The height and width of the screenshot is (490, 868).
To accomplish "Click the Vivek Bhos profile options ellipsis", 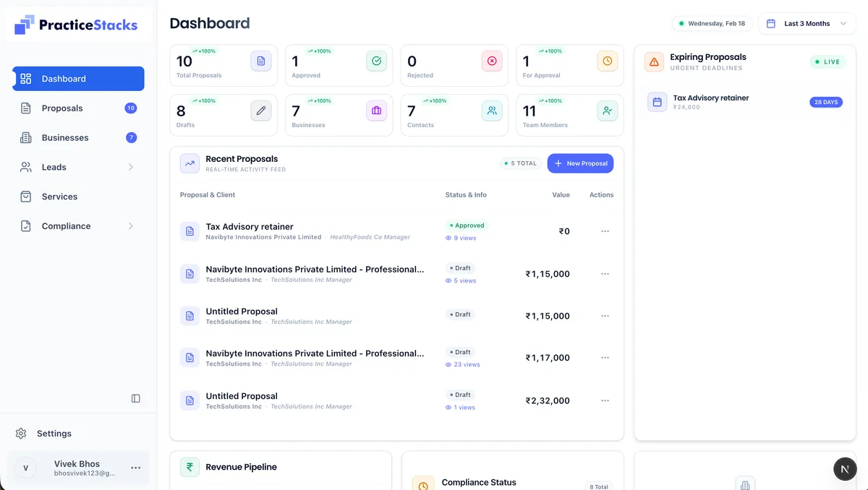I will click(x=135, y=468).
